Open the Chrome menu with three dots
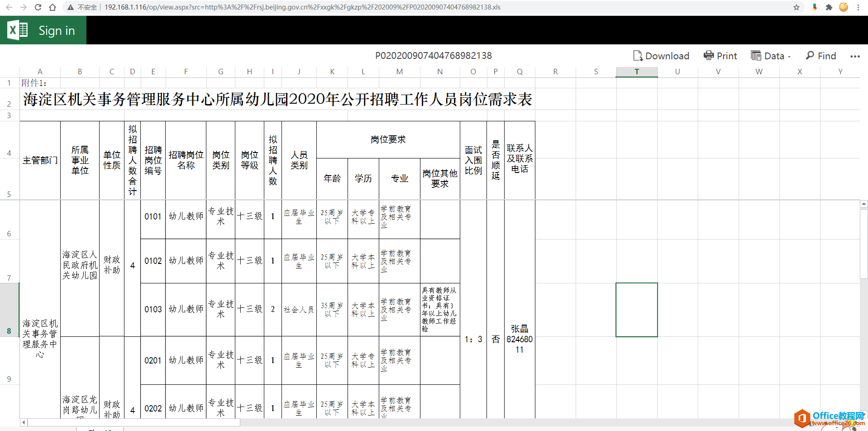This screenshot has height=431, width=868. point(858,7)
